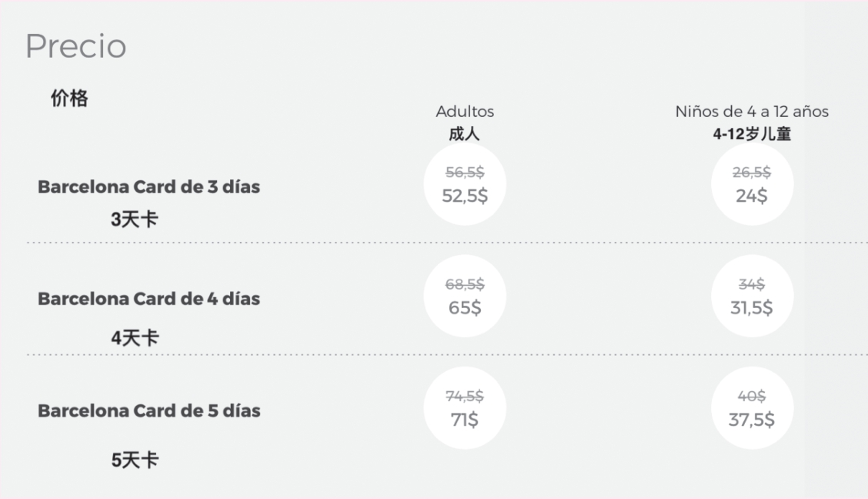This screenshot has height=499, width=868.
Task: Click the crossed-out 26,5$ price
Action: click(752, 173)
